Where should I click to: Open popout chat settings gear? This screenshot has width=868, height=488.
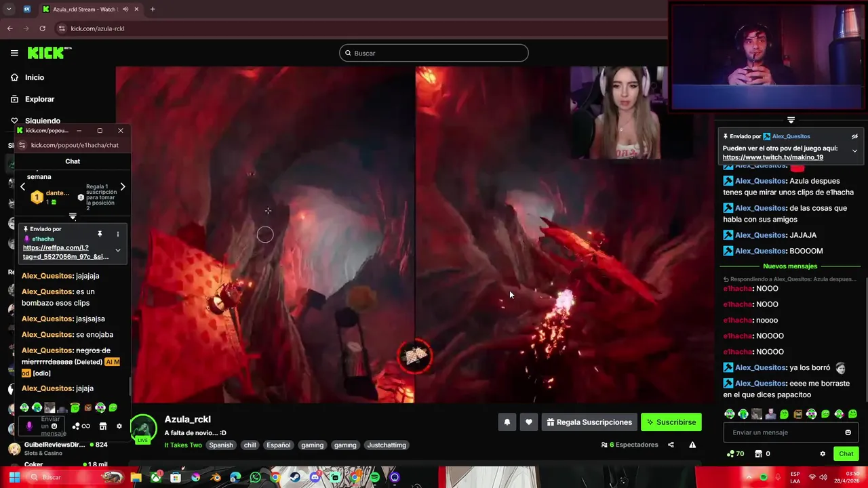click(x=119, y=426)
